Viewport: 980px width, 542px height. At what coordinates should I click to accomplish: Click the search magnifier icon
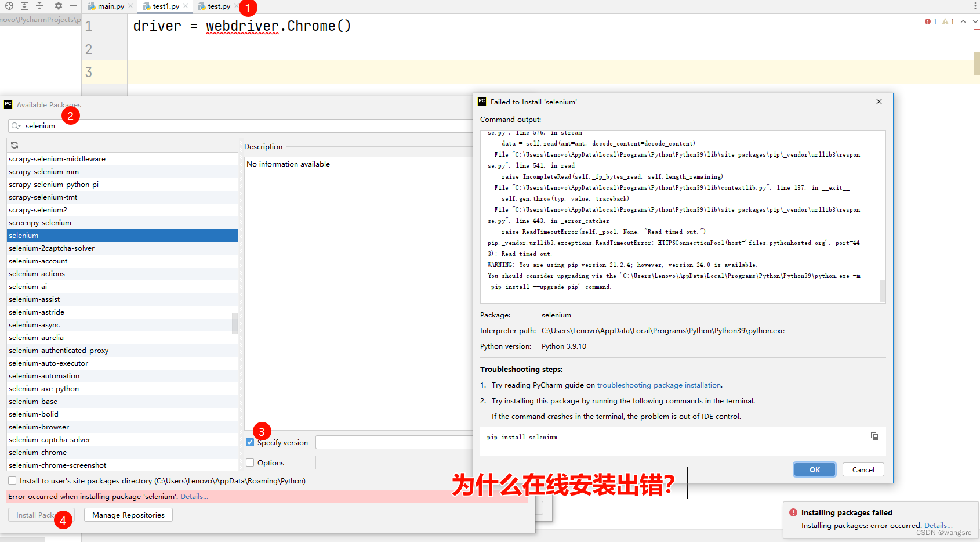[16, 126]
